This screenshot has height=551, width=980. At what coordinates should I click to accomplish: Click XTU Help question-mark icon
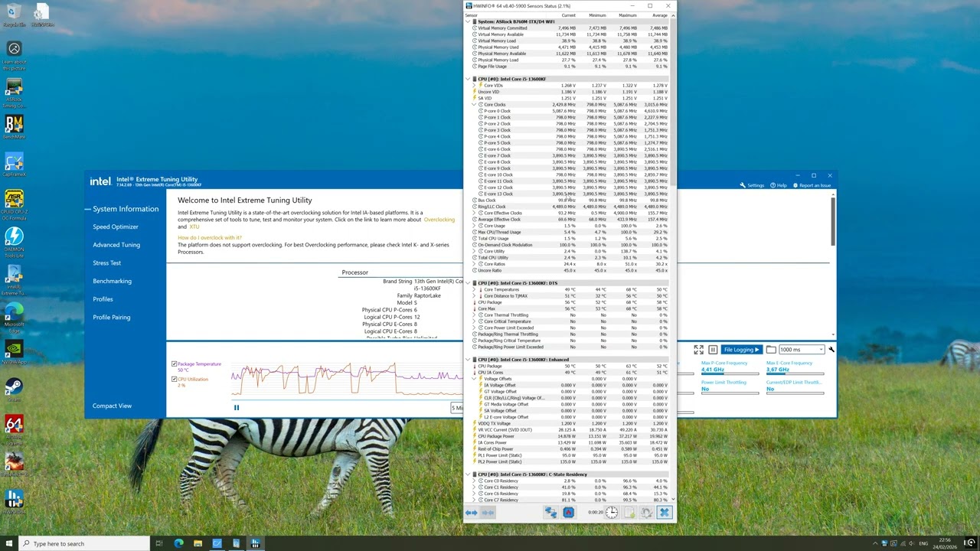(x=774, y=185)
